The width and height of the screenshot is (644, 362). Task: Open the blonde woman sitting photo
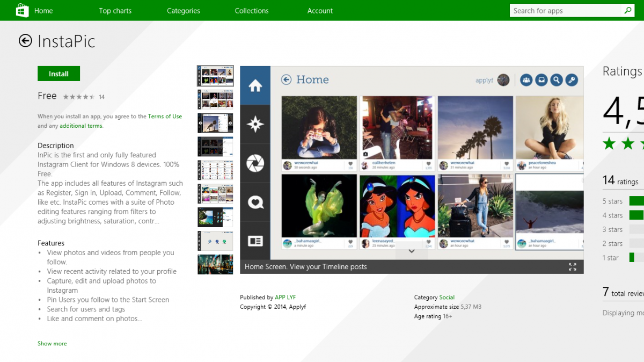tap(550, 127)
